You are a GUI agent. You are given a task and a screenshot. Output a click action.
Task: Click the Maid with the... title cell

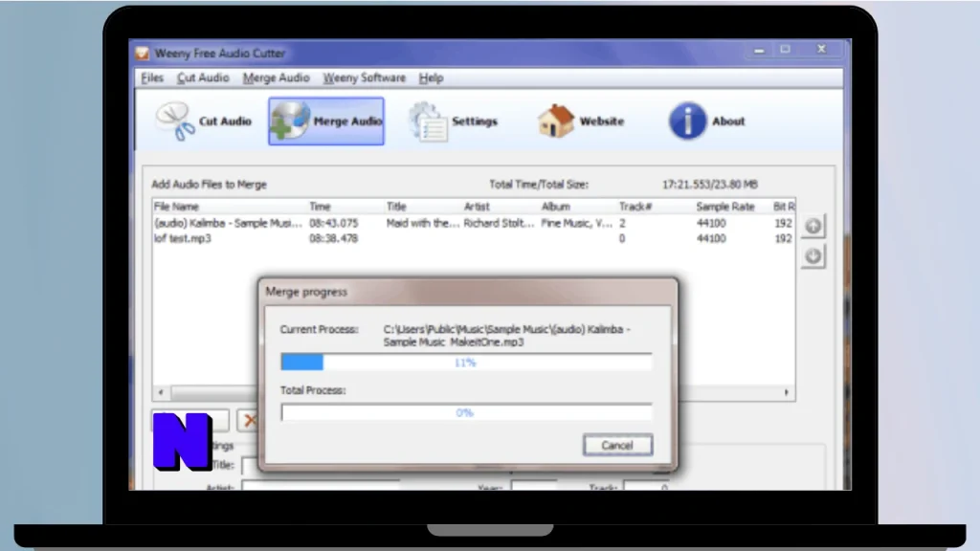click(x=422, y=223)
